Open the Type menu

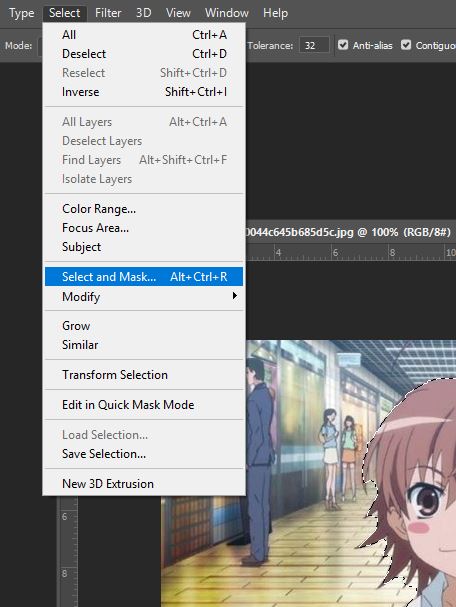coord(21,13)
